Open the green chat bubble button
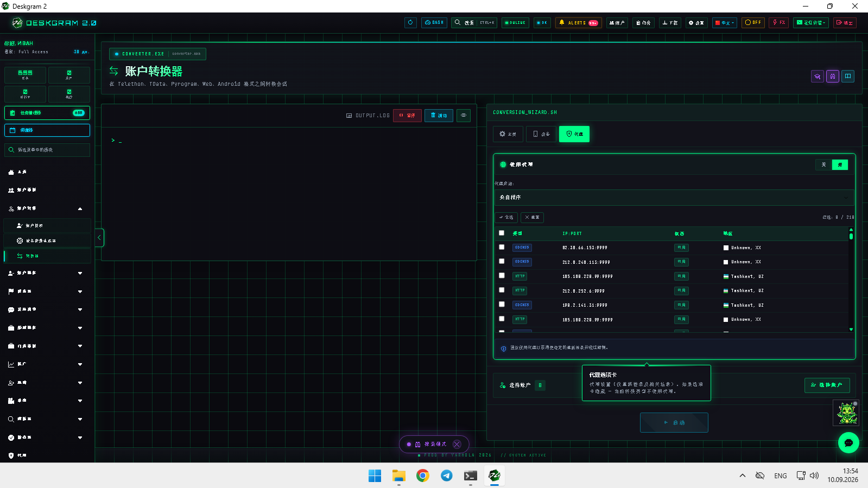 tap(848, 442)
